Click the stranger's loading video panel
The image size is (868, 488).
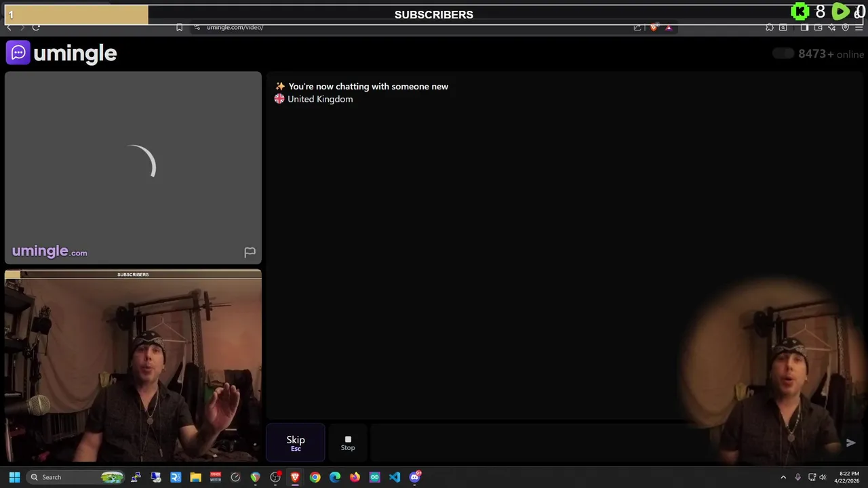click(x=133, y=167)
